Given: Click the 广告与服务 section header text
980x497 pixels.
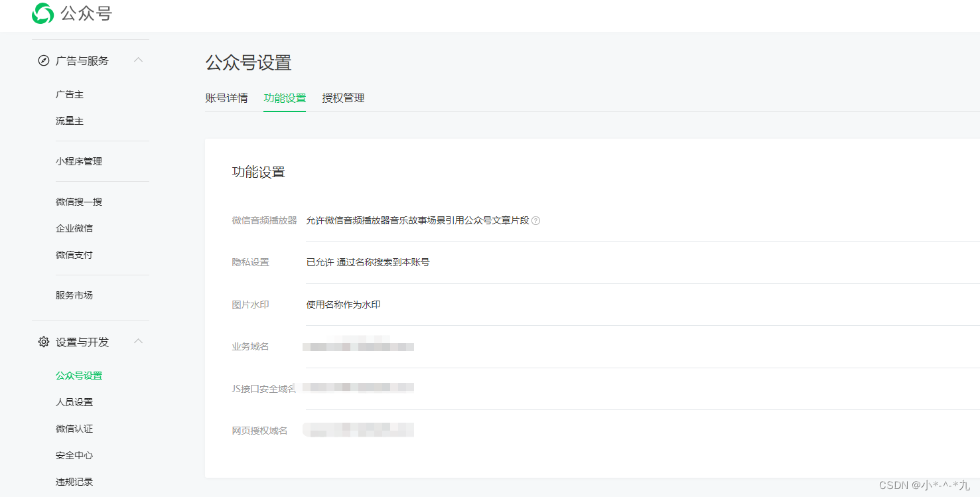Looking at the screenshot, I should (82, 60).
